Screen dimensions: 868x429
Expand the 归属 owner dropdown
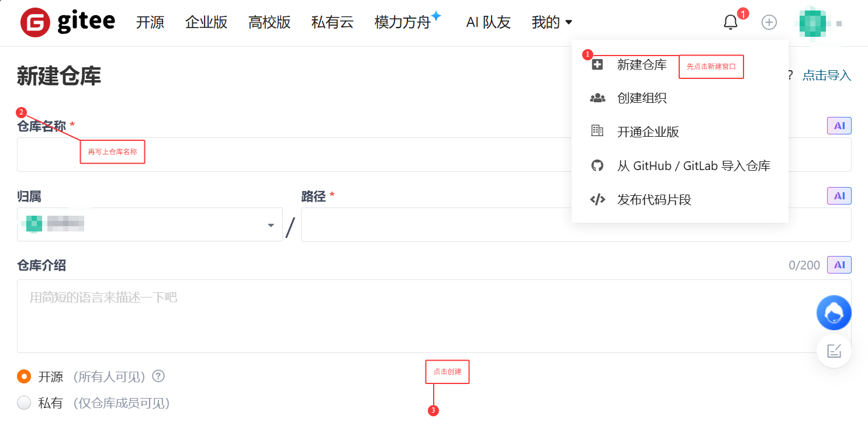click(150, 224)
